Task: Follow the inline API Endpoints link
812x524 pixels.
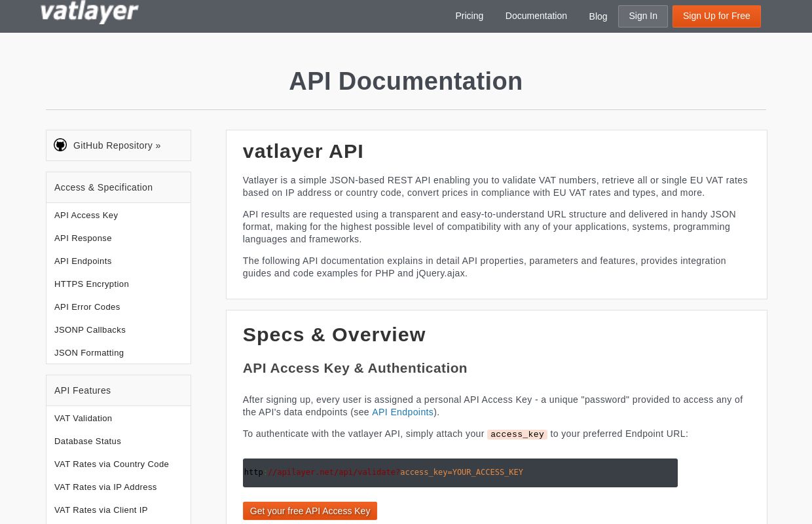Action: pyautogui.click(x=403, y=412)
